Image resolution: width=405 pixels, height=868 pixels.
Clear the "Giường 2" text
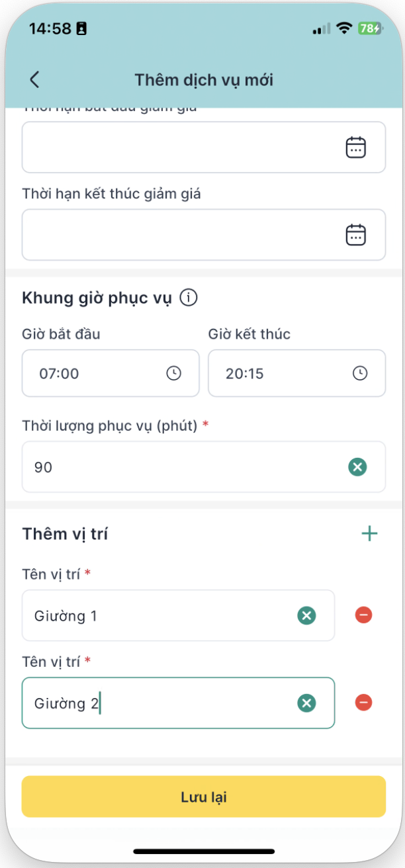click(x=306, y=703)
